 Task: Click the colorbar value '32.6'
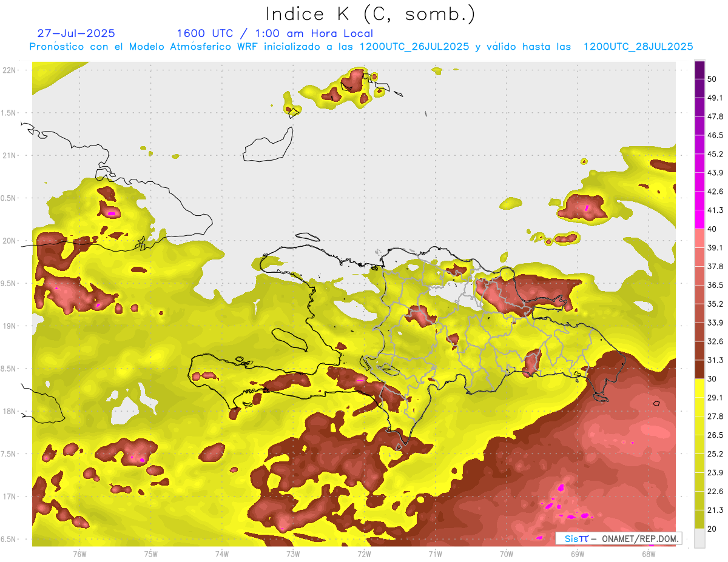click(715, 341)
